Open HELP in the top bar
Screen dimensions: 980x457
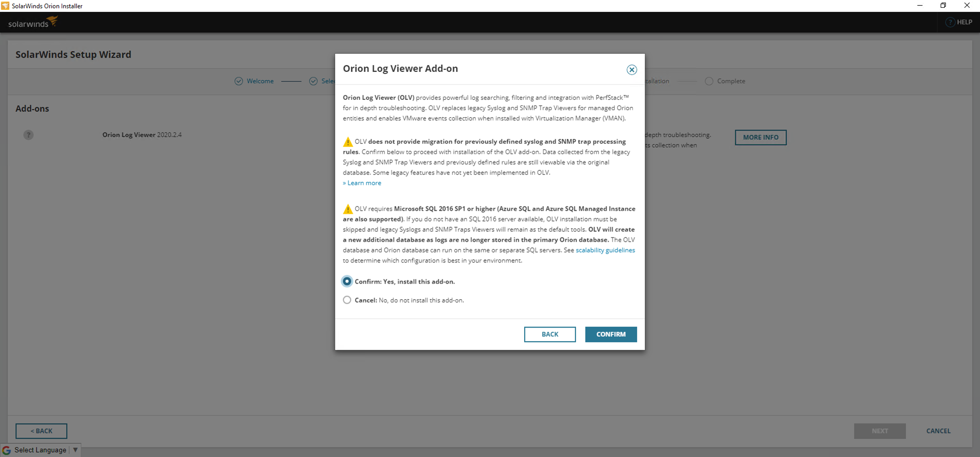tap(959, 22)
